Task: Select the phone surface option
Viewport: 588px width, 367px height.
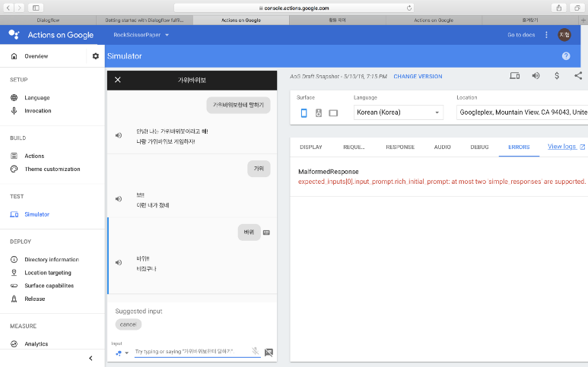Action: pos(304,112)
